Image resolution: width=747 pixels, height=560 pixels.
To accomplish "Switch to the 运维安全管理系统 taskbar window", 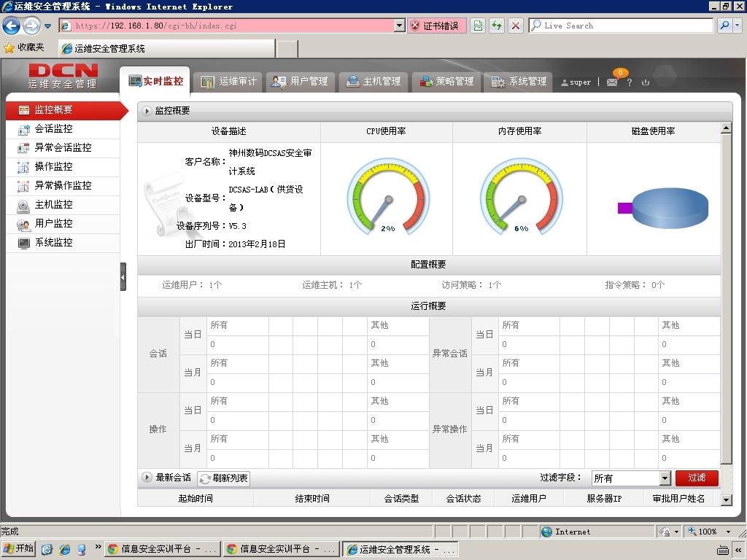I will [x=400, y=549].
